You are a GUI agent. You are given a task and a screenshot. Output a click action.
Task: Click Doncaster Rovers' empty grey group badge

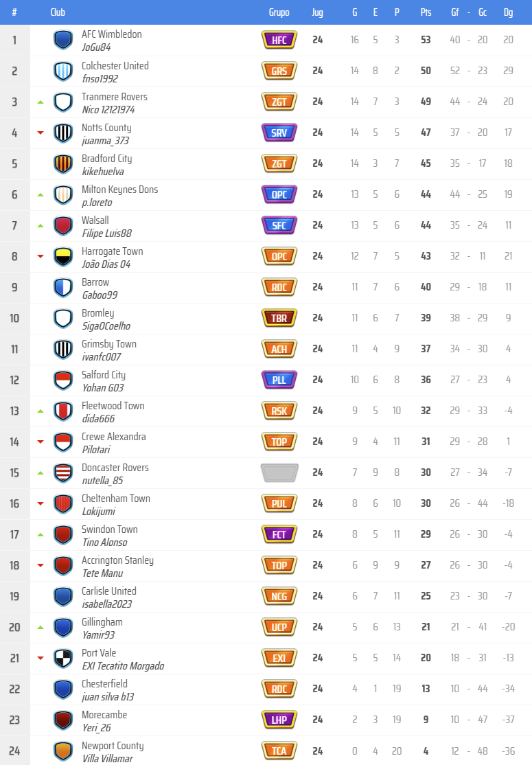point(279,472)
